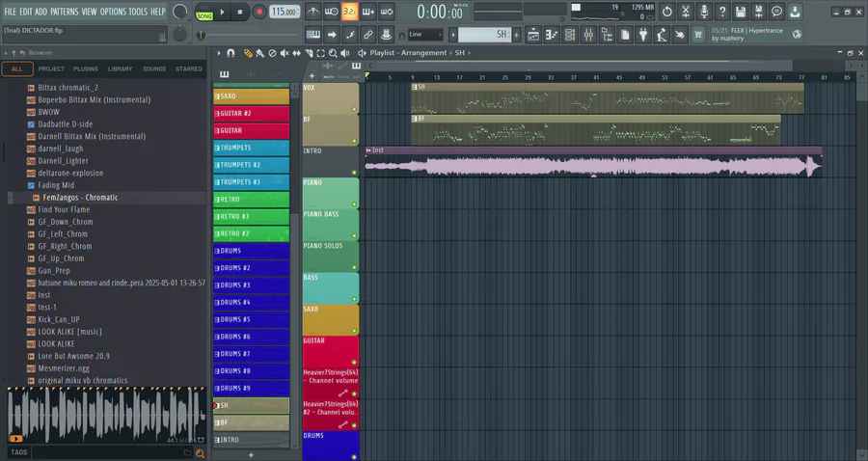Screen dimensions: 868x461
Task: Open the FILE menu
Action: (x=10, y=11)
